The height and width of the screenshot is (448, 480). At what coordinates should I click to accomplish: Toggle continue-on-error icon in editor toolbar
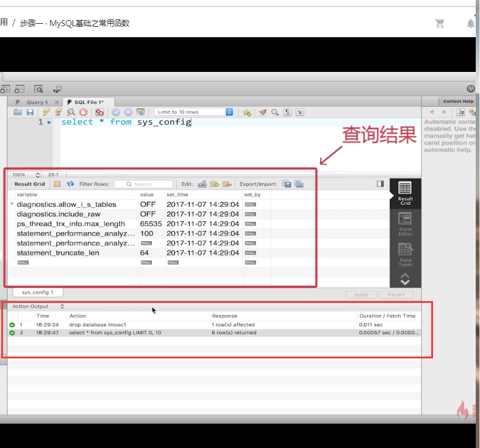pos(99,112)
